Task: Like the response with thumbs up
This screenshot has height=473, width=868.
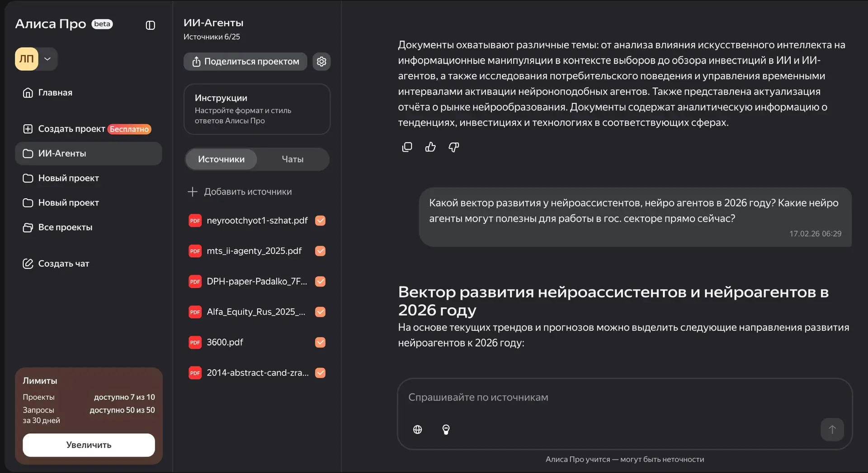Action: 430,147
